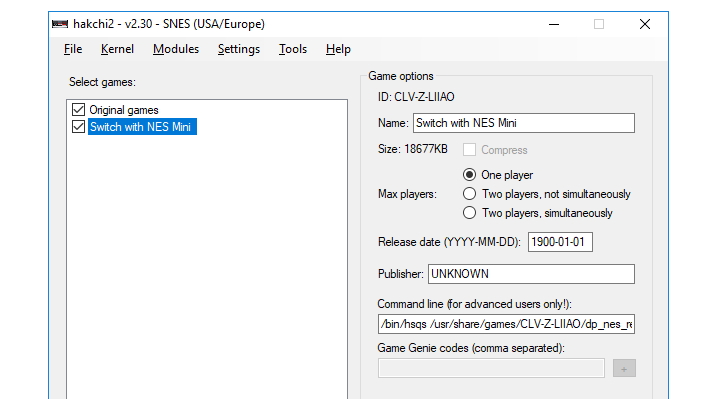This screenshot has width=710, height=399.
Task: Toggle the Compress checkbox
Action: 469,149
